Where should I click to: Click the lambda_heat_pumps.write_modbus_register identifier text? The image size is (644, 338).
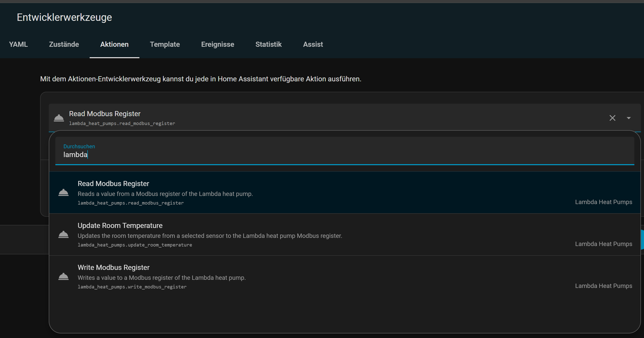(132, 287)
